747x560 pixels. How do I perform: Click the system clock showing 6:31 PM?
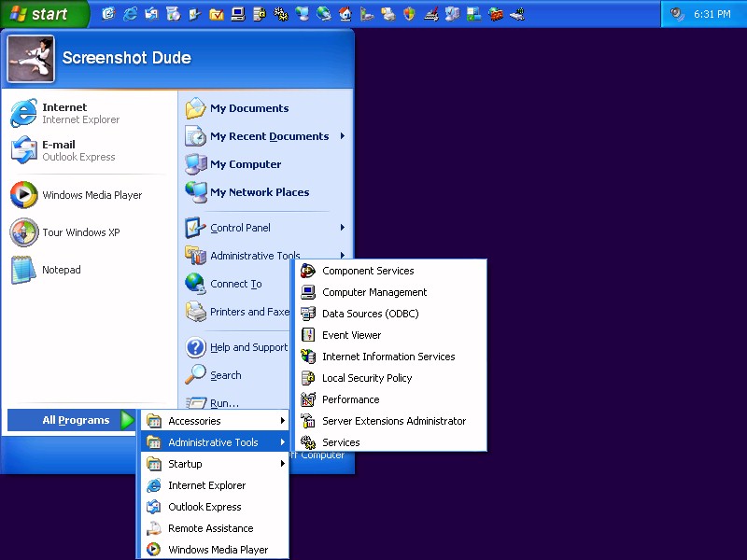(x=712, y=14)
